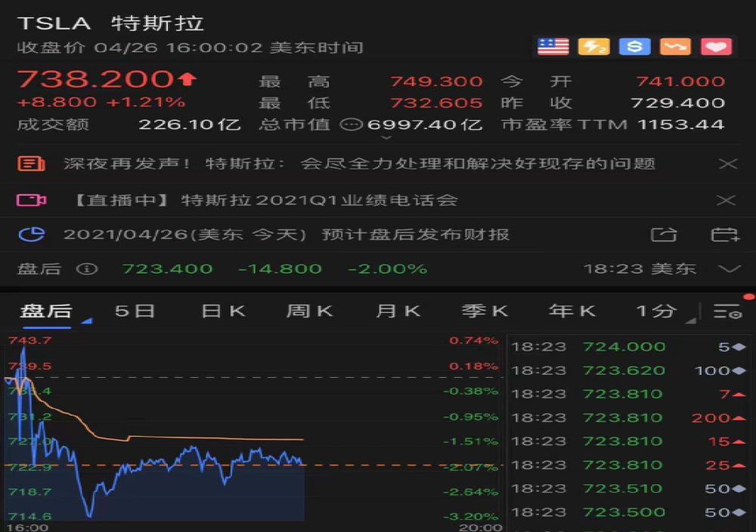Expand the after-hours quote row chevron
Image resolution: width=756 pixels, height=532 pixels.
[729, 269]
